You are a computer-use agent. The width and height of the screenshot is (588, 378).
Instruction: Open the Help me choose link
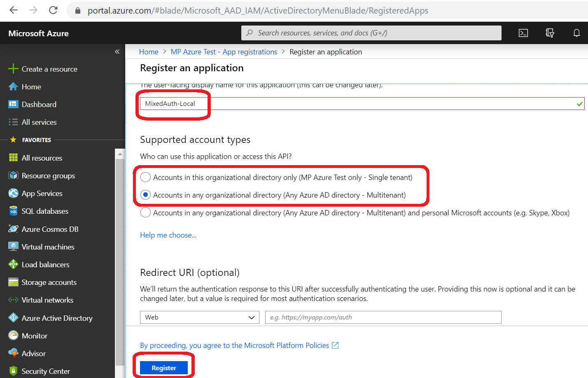(168, 235)
